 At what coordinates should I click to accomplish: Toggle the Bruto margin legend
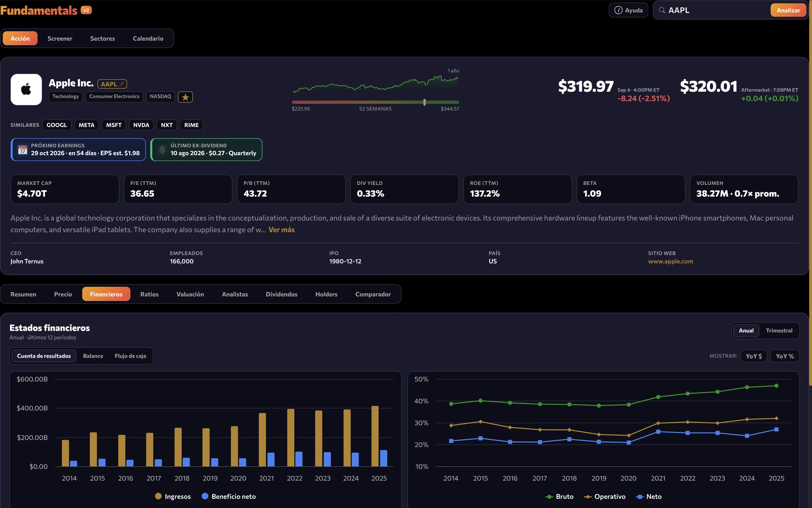click(559, 496)
